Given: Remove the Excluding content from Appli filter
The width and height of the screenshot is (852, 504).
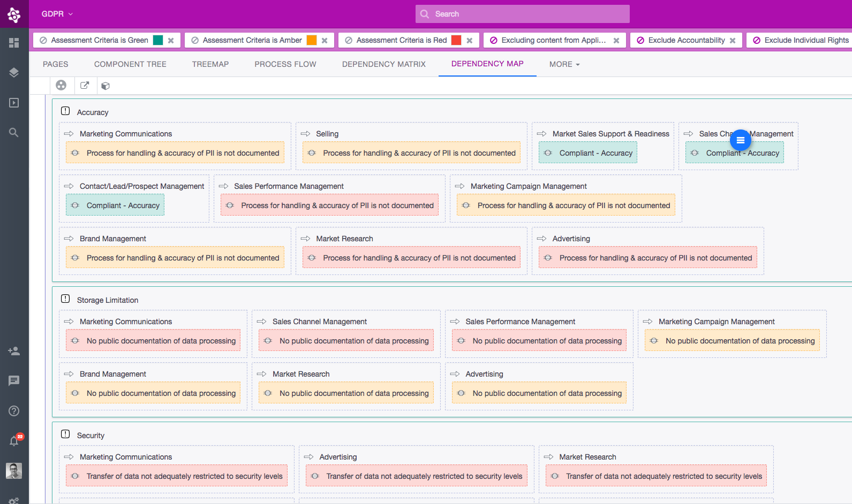Looking at the screenshot, I should 616,41.
